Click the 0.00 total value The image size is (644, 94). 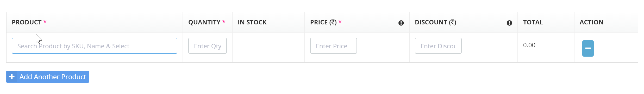tap(529, 45)
